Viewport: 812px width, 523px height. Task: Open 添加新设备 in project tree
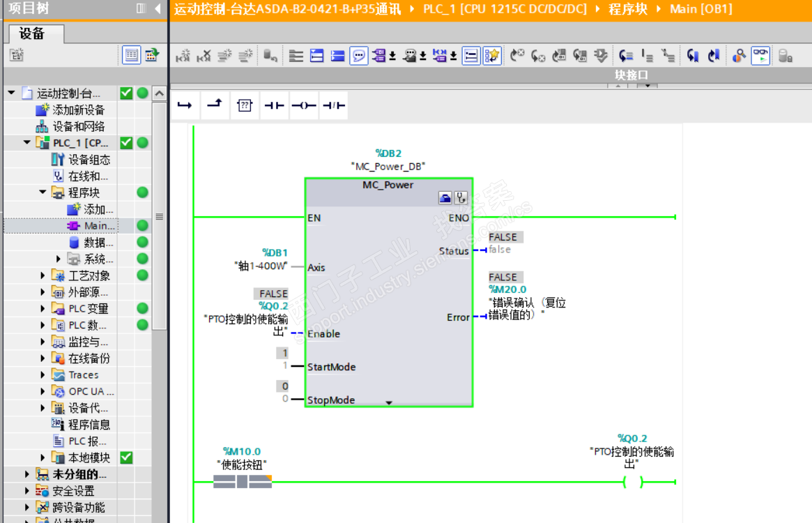[78, 110]
